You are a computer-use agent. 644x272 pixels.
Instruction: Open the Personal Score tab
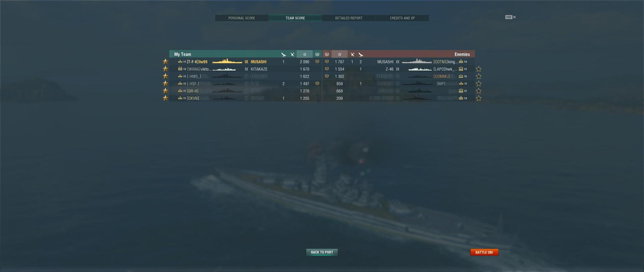coord(241,18)
